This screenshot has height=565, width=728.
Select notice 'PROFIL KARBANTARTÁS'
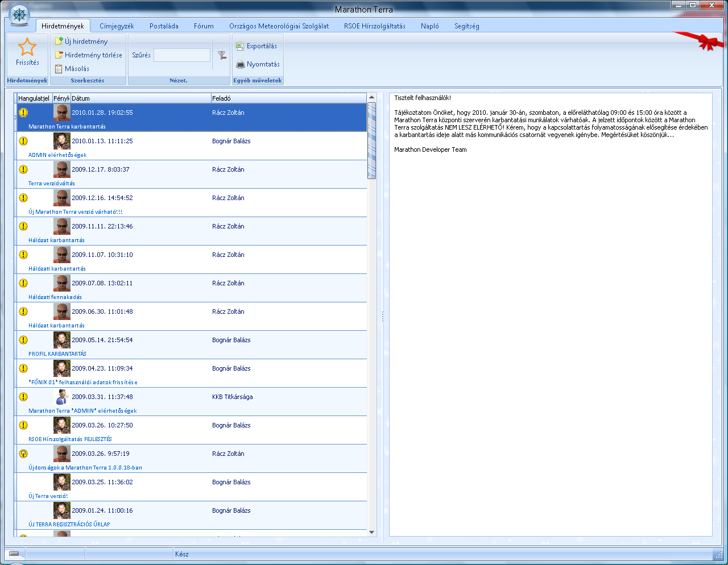click(x=57, y=354)
